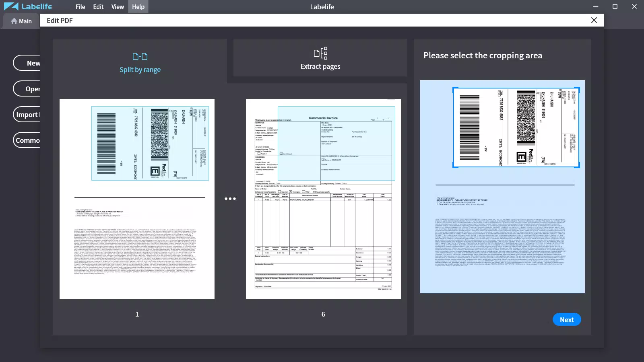Open the Edit menu
The image size is (644, 362).
pyautogui.click(x=98, y=7)
